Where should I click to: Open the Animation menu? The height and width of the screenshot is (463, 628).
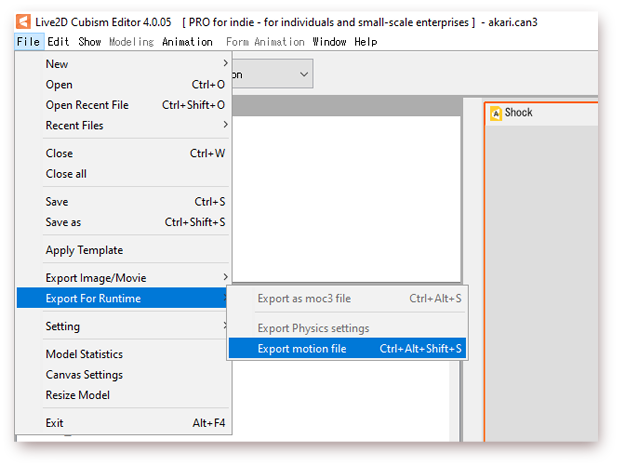point(187,42)
